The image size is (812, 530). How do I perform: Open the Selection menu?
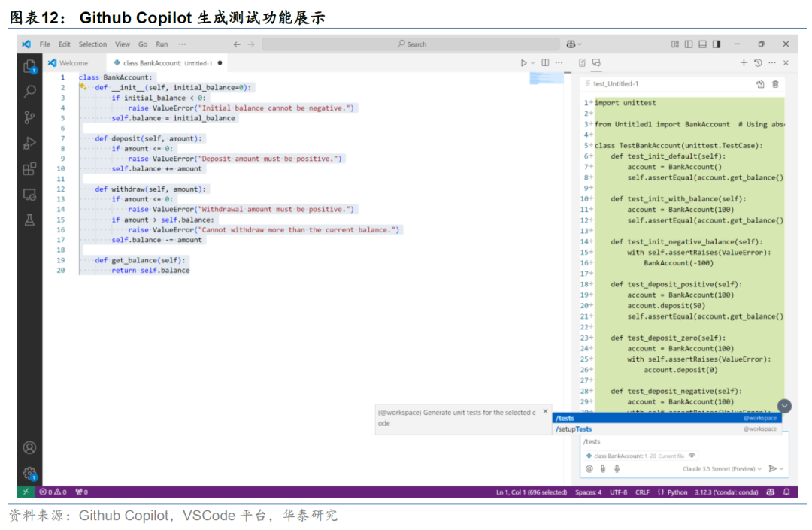pyautogui.click(x=92, y=44)
